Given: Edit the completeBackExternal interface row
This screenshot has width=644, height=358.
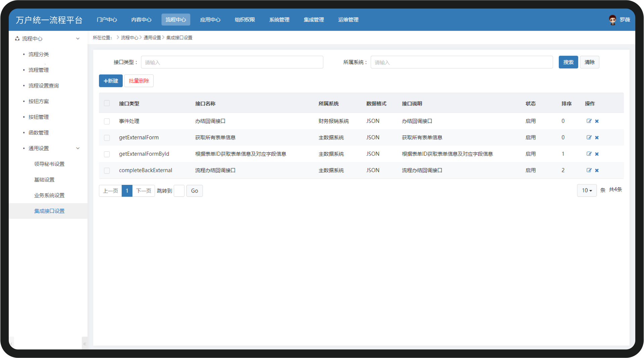Looking at the screenshot, I should [589, 170].
